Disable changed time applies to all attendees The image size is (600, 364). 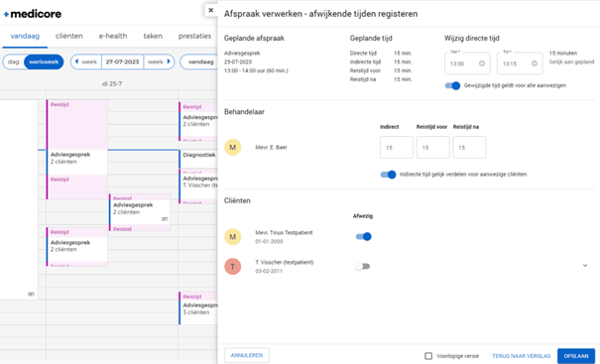tap(452, 85)
